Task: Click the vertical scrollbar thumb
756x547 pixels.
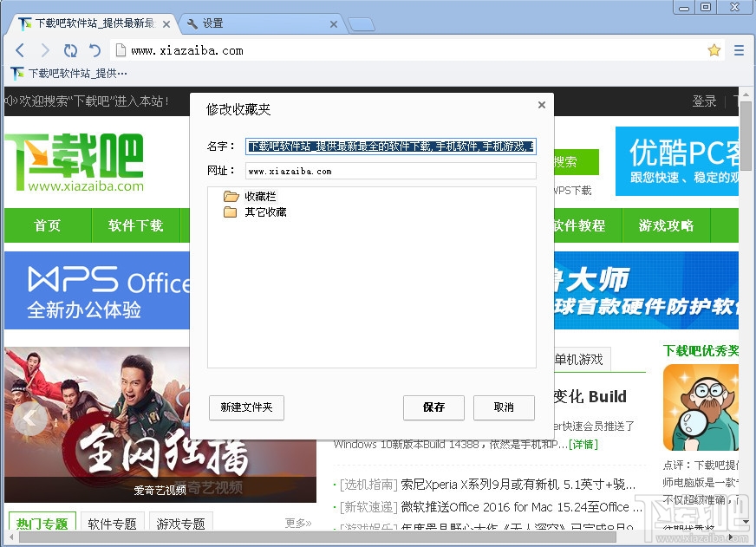Action: click(x=746, y=136)
